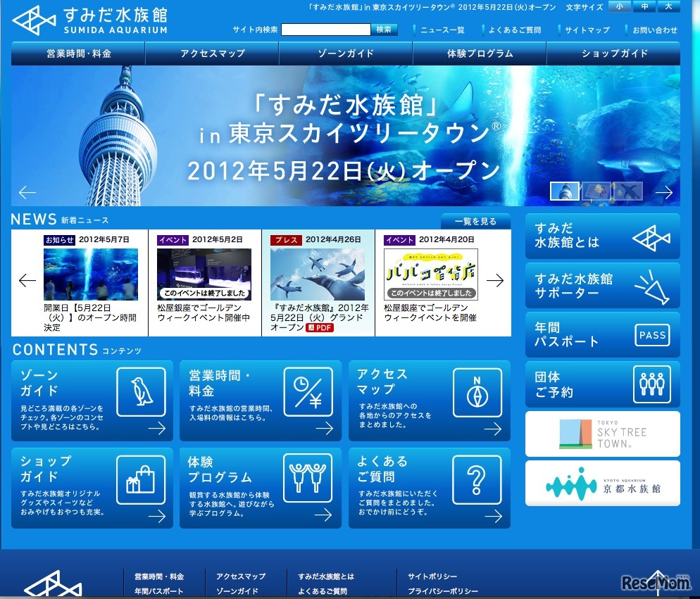This screenshot has height=599, width=700.
Task: Open 営業時間・料金 in main navigation
Action: coord(78,53)
